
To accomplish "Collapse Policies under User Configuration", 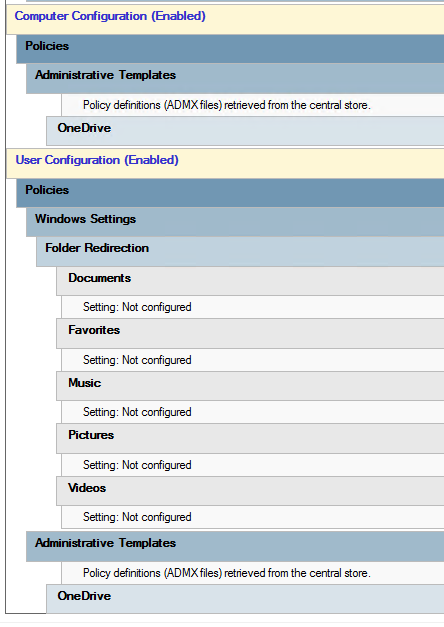I will point(230,193).
